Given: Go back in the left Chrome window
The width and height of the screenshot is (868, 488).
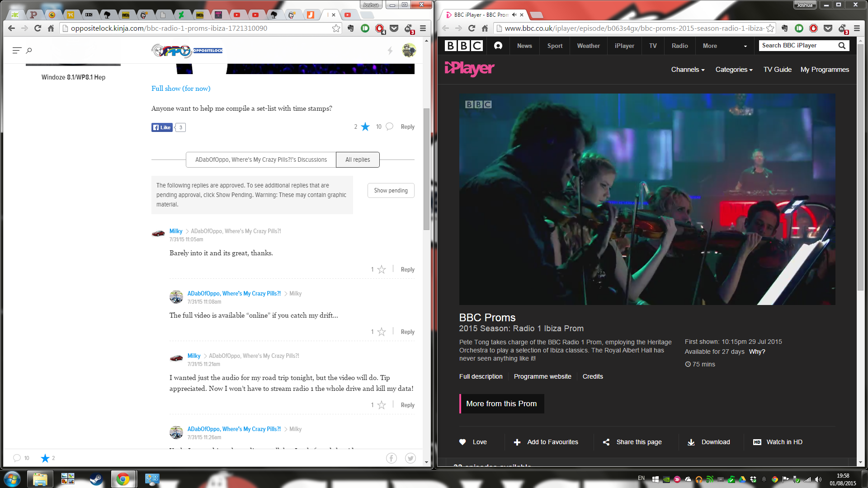Looking at the screenshot, I should pos(12,28).
